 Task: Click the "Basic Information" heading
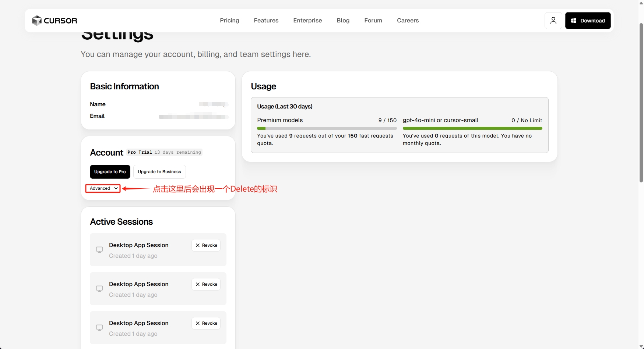(124, 86)
